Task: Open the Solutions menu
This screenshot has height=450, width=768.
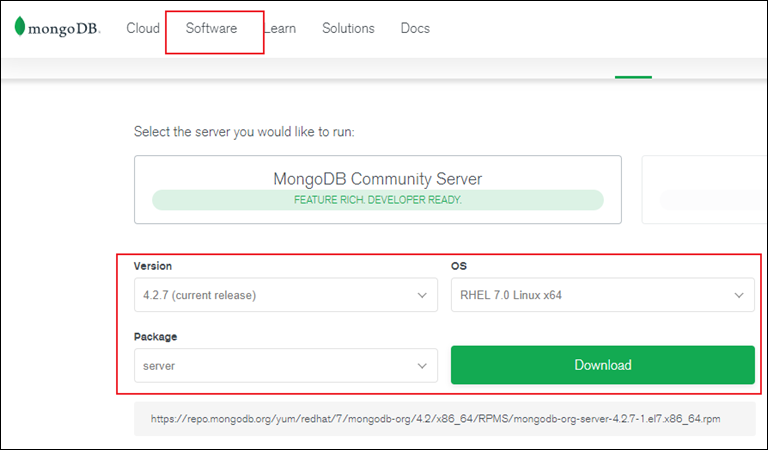Action: 348,28
